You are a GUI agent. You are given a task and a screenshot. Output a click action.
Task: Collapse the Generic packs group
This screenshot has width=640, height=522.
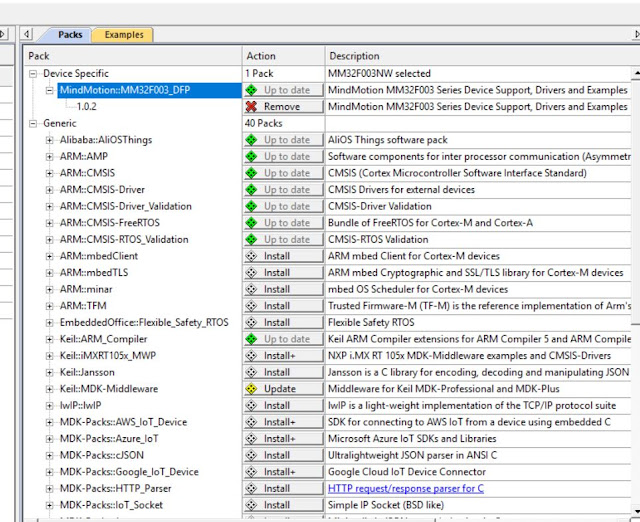[33, 124]
